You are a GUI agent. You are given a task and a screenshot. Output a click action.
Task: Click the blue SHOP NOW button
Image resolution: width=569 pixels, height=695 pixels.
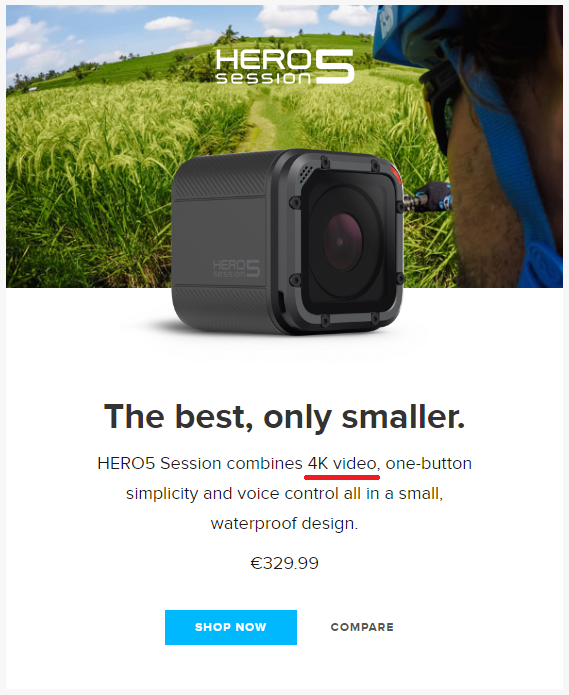tap(231, 627)
